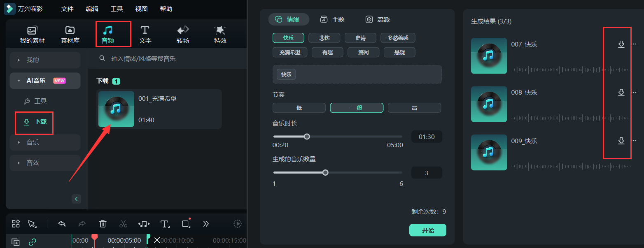Click the render preview icon
Screen dimensions: 644x248
(238, 223)
